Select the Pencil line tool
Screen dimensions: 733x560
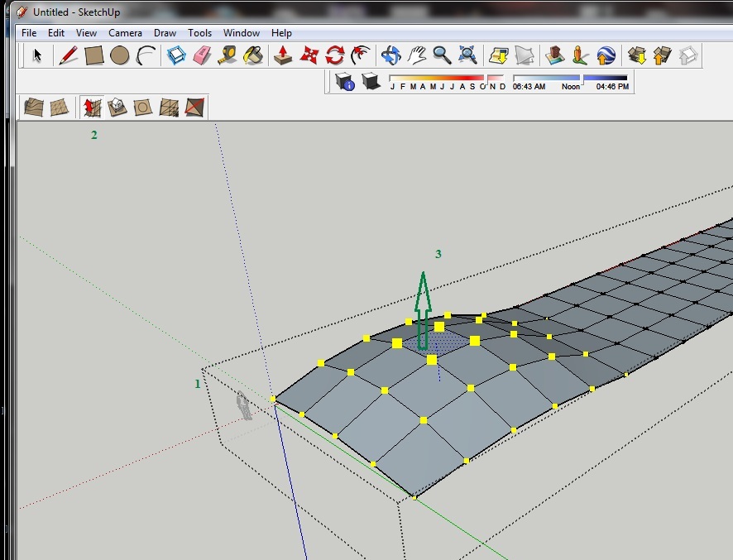pyautogui.click(x=69, y=55)
